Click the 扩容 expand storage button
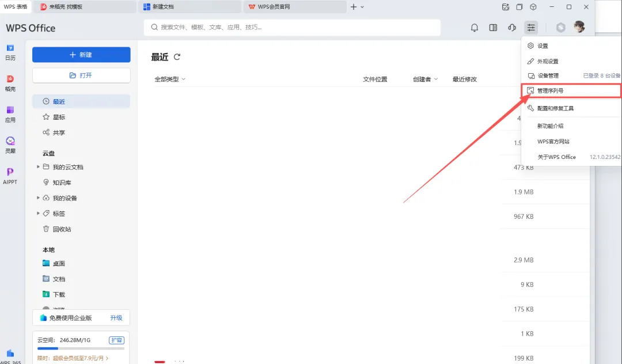Screen dimensions: 622x364 click(116, 340)
